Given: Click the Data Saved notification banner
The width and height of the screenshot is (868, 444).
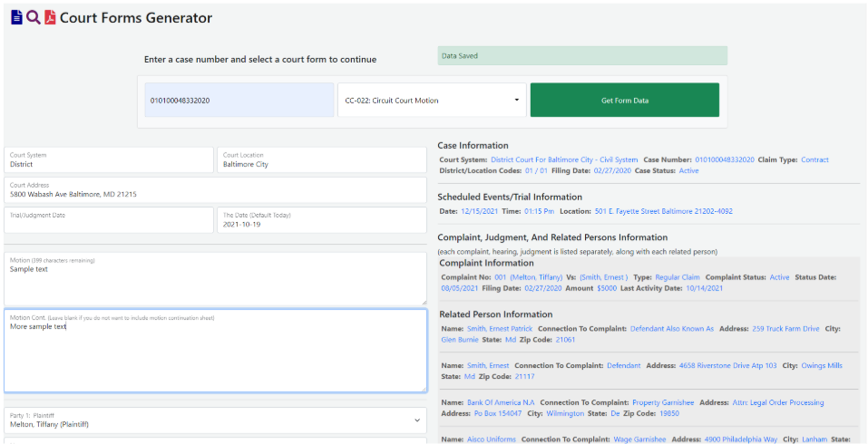Looking at the screenshot, I should click(x=582, y=56).
